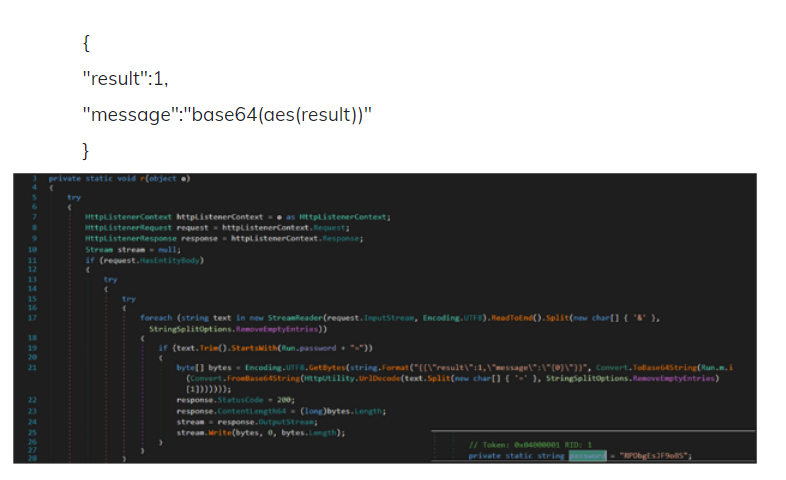Click the 'if (text.Trim().StartsWith(Run.password' line
The height and width of the screenshot is (480, 786).
pyautogui.click(x=266, y=348)
